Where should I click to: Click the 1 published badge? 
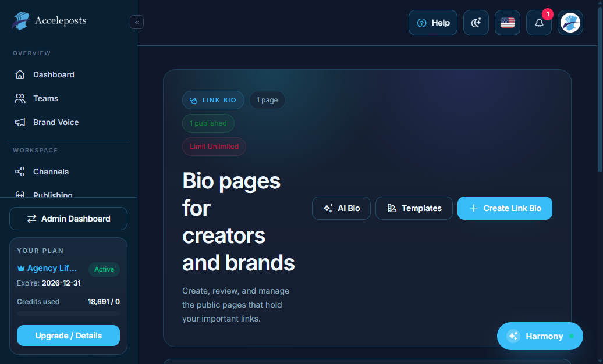click(208, 123)
